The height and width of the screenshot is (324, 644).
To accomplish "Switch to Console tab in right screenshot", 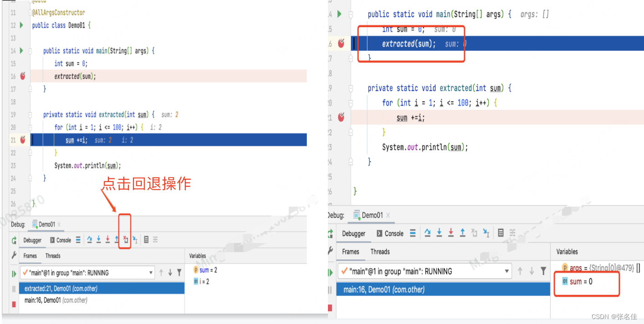I will pos(390,233).
